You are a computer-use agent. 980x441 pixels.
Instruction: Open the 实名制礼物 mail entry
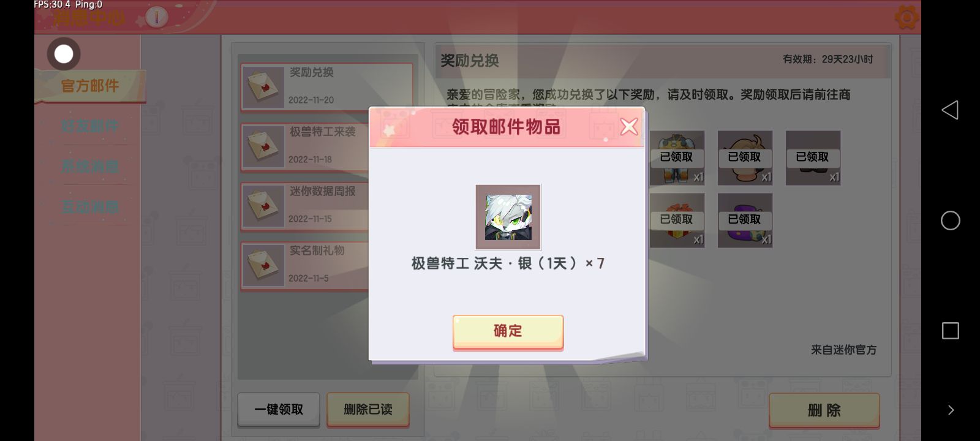[x=305, y=265]
